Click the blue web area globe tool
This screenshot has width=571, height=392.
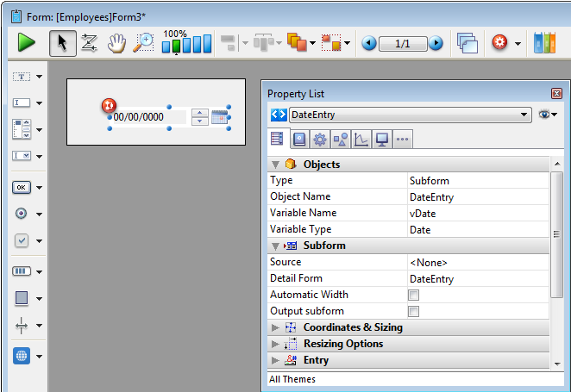(x=22, y=356)
